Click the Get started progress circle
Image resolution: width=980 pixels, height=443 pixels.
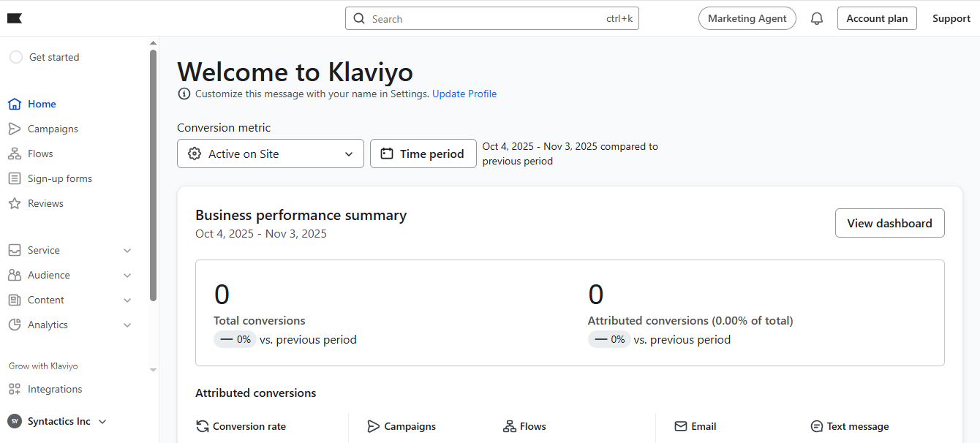pyautogui.click(x=16, y=57)
